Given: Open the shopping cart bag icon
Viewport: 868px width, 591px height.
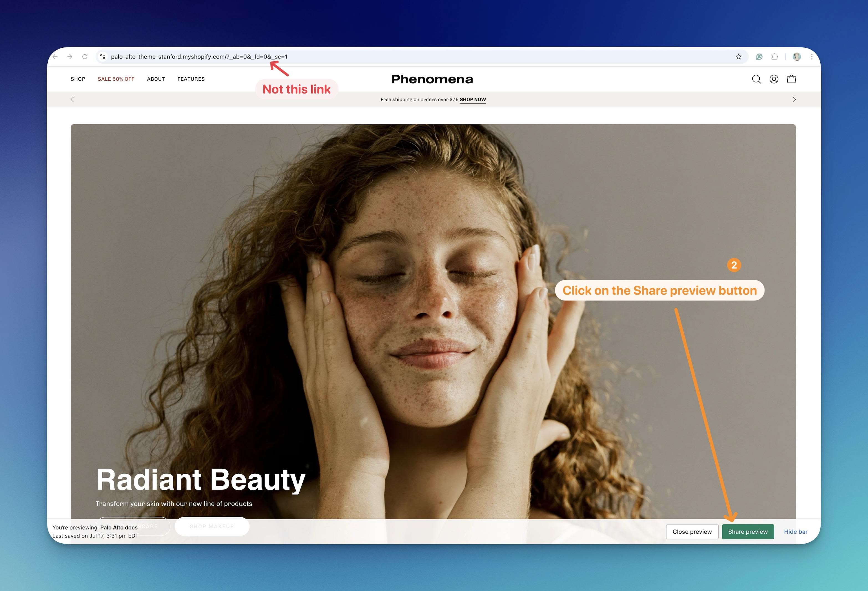Looking at the screenshot, I should 792,79.
